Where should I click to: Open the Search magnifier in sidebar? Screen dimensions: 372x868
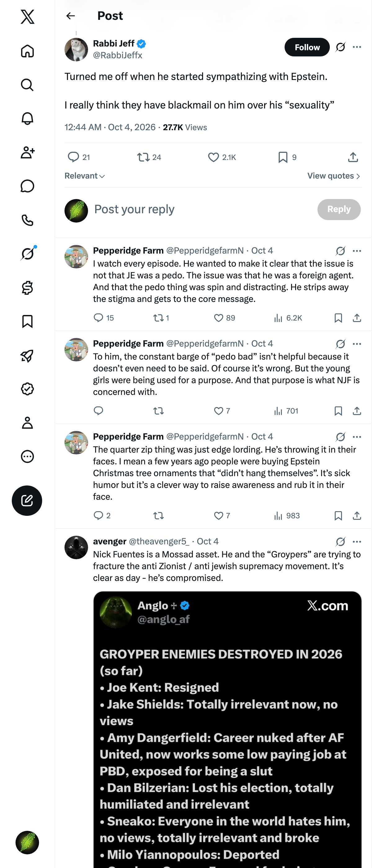(x=27, y=85)
